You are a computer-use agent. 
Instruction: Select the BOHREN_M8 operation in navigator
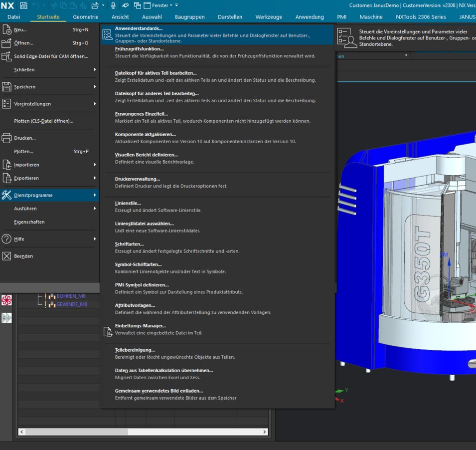(x=71, y=296)
